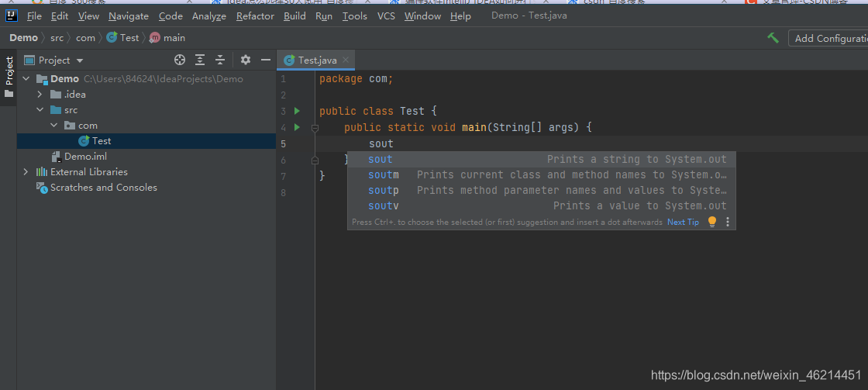Close the Test.java editor tab
This screenshot has width=868, height=390.
coord(346,60)
